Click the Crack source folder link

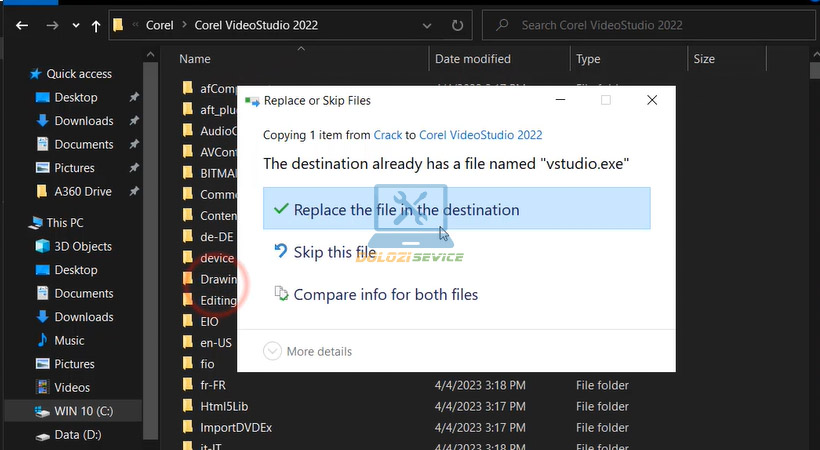(388, 135)
